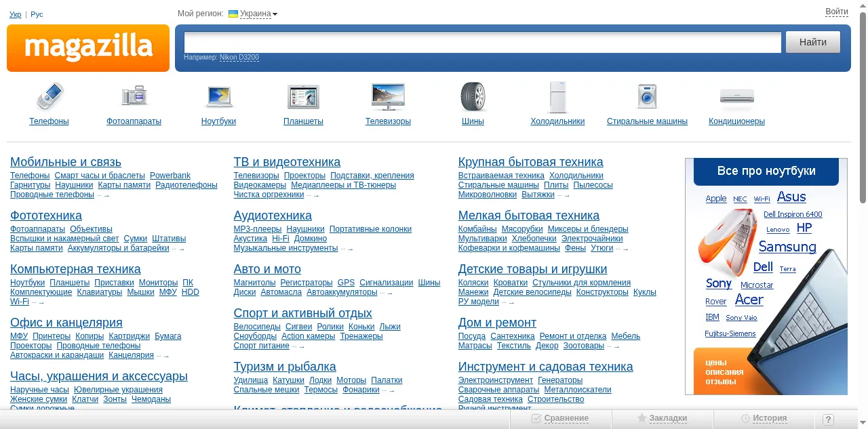Select the Ноутбуки laptop category icon
Image resolution: width=868 pixels, height=429 pixels.
pos(219,96)
